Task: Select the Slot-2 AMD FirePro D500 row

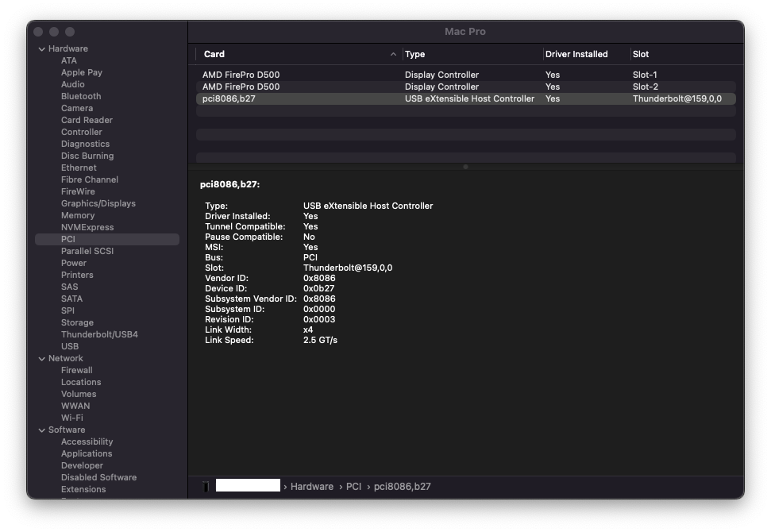Action: [x=465, y=87]
